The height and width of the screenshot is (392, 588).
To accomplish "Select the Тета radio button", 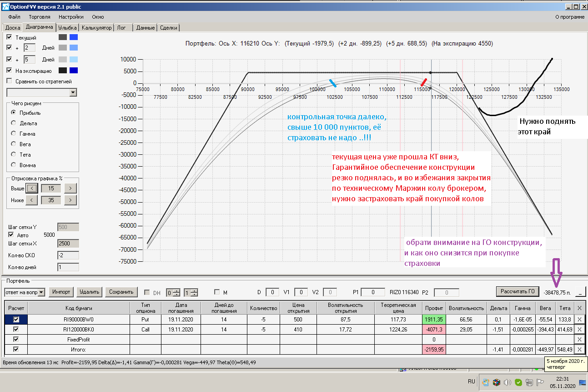I will click(14, 155).
